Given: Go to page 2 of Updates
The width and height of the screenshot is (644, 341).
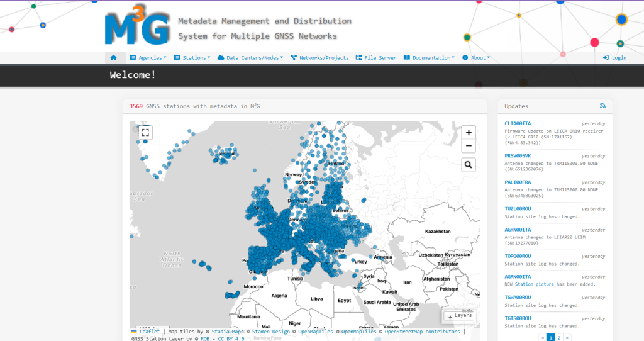Looking at the screenshot, I should 558,338.
